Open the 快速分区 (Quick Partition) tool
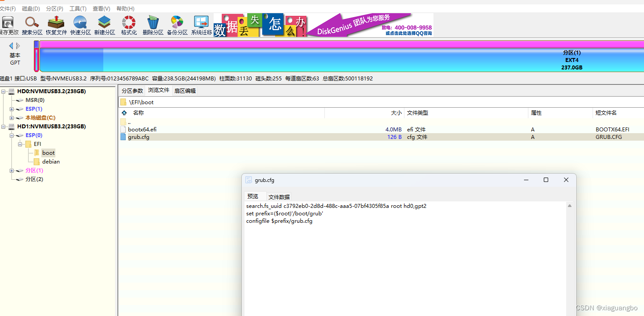The height and width of the screenshot is (316, 644). (x=80, y=25)
